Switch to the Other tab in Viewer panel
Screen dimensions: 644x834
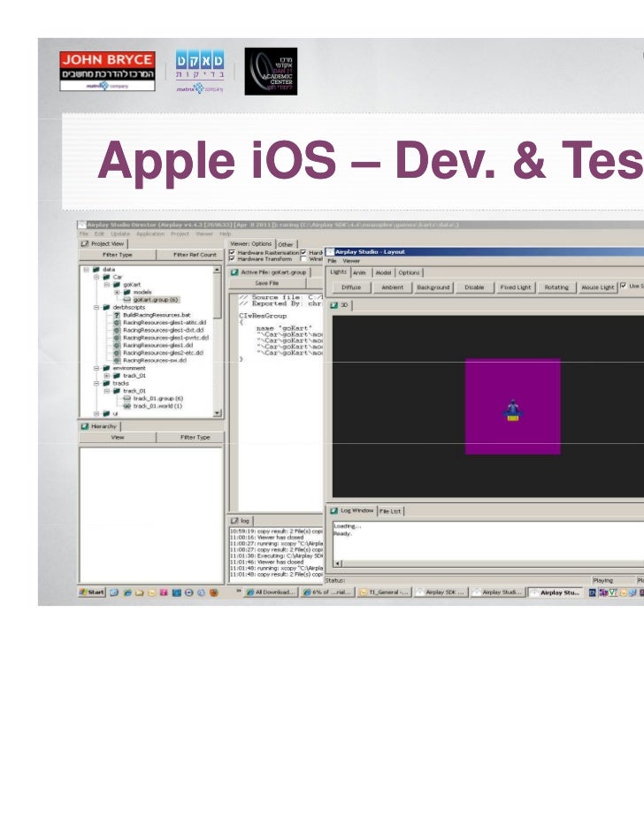click(286, 244)
